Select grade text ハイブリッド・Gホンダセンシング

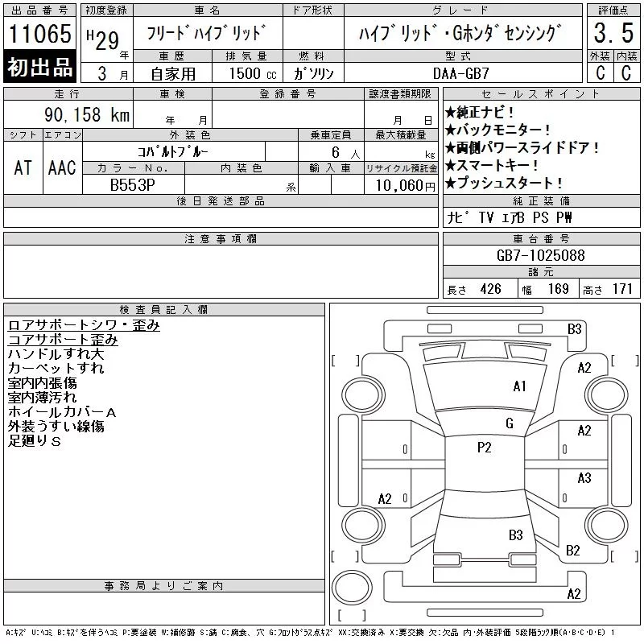click(x=460, y=33)
